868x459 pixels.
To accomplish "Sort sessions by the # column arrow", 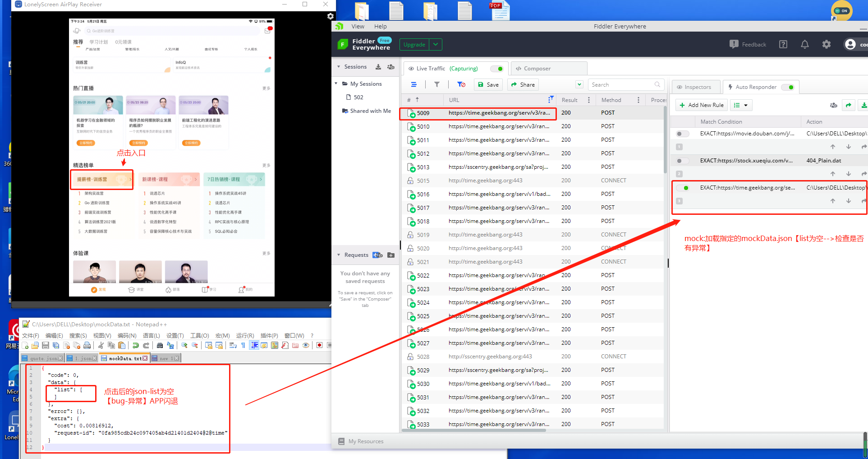I will [x=417, y=100].
